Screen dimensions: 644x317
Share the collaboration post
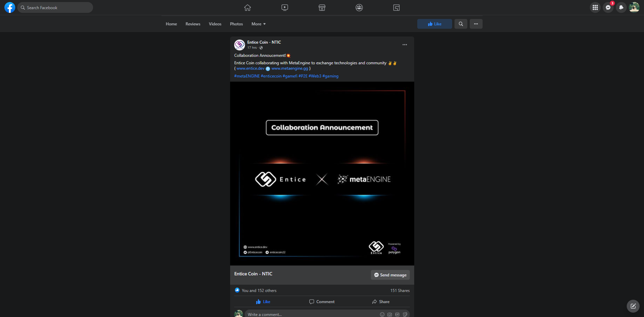pyautogui.click(x=381, y=302)
